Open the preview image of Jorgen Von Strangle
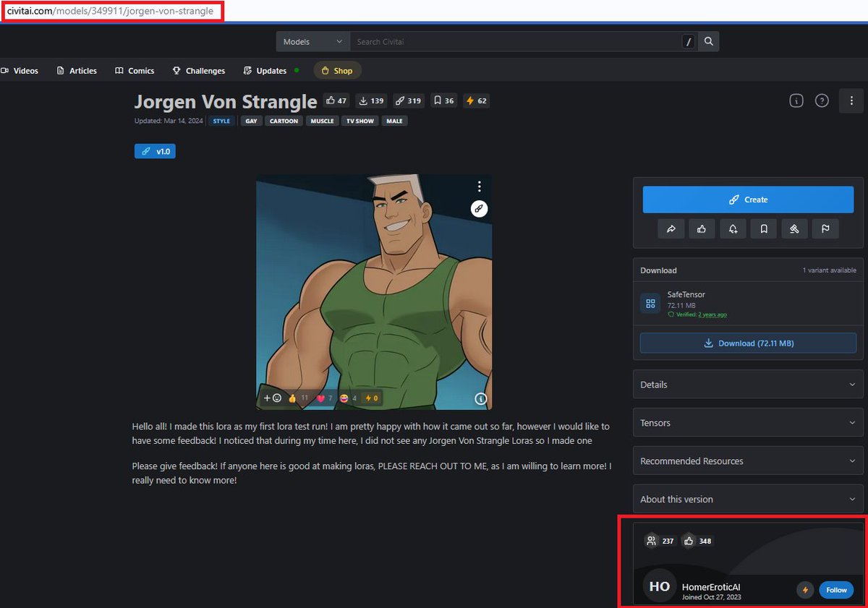The image size is (868, 608). coord(374,292)
